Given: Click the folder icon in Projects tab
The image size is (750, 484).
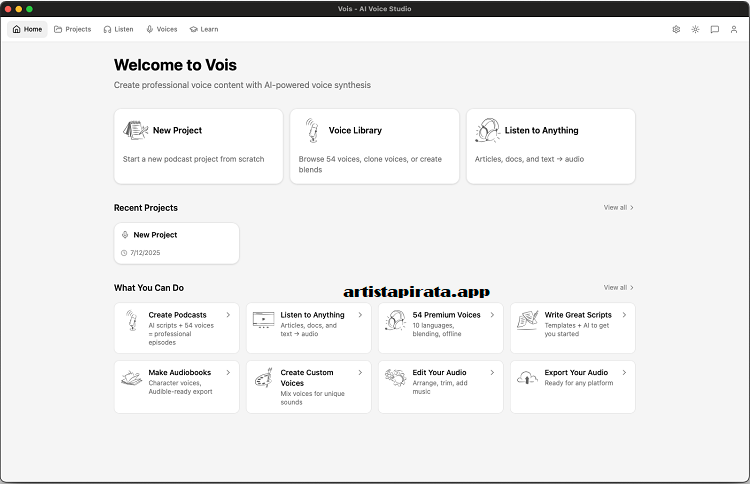Looking at the screenshot, I should (x=58, y=29).
